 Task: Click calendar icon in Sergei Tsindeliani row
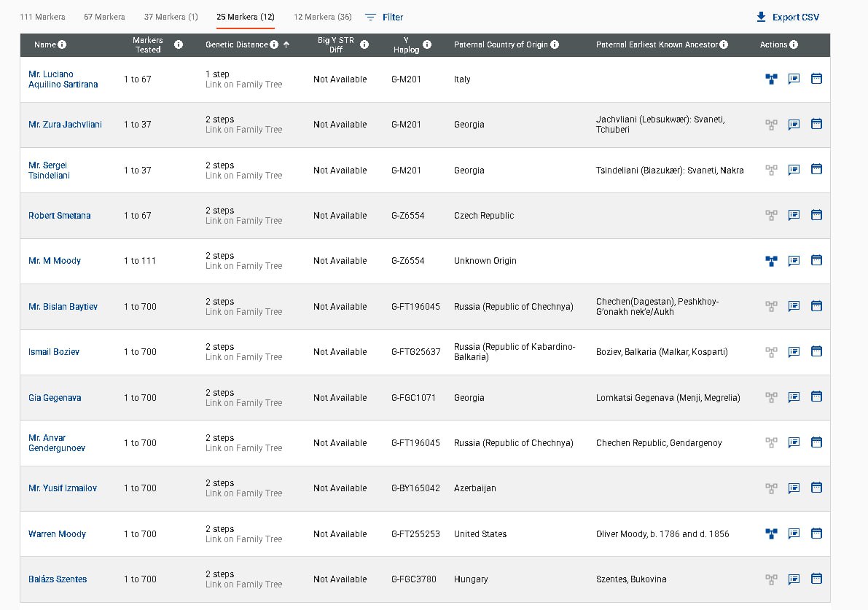[816, 169]
